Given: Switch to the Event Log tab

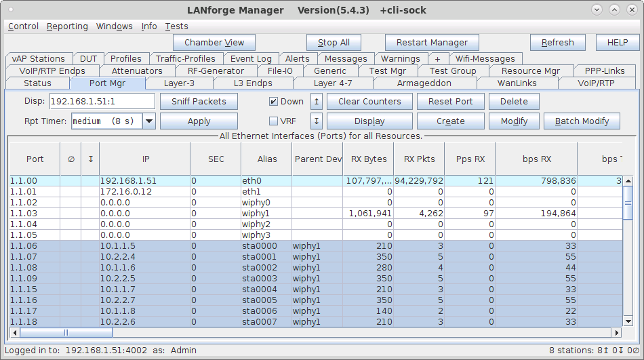Looking at the screenshot, I should (251, 59).
